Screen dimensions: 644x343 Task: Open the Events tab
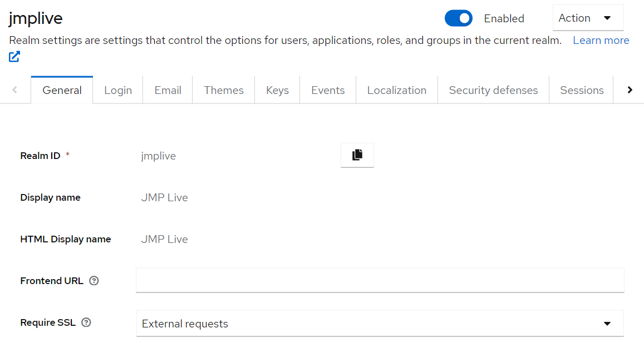tap(328, 90)
